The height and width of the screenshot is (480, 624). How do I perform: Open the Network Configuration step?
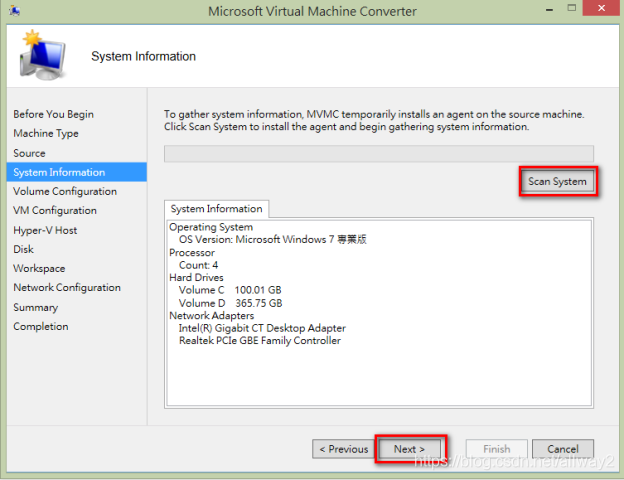[x=67, y=288]
